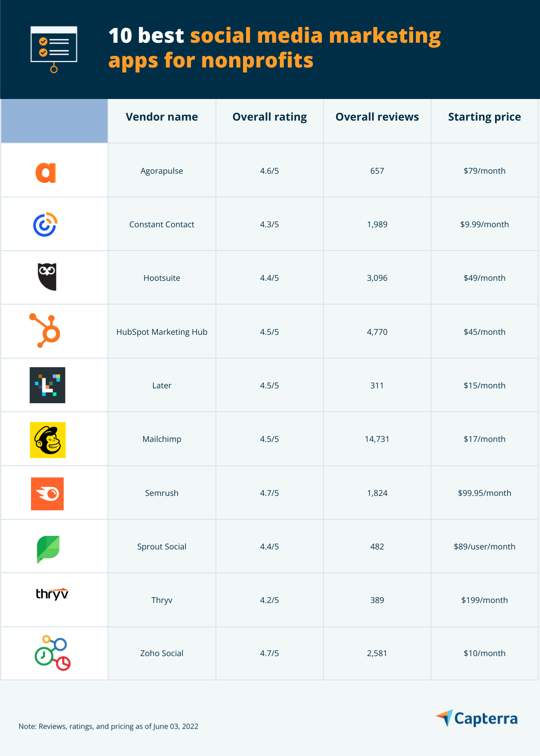Click the Hootsuite owl logo
This screenshot has height=756, width=540.
(x=47, y=277)
